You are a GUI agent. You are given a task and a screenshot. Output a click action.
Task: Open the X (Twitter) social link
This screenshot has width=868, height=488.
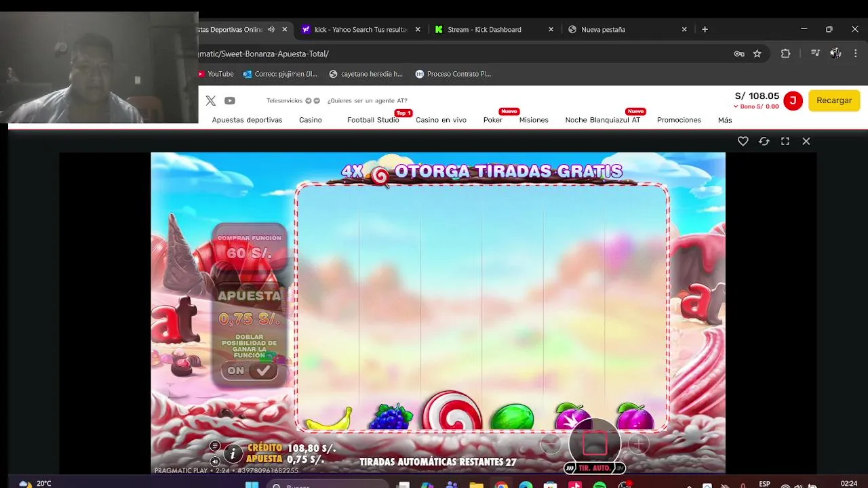[211, 100]
